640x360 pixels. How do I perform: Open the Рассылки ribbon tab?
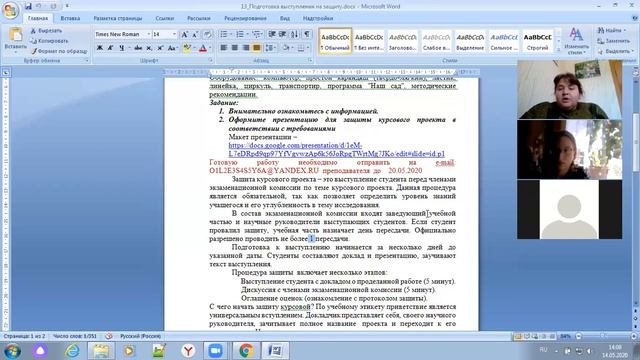tap(199, 18)
